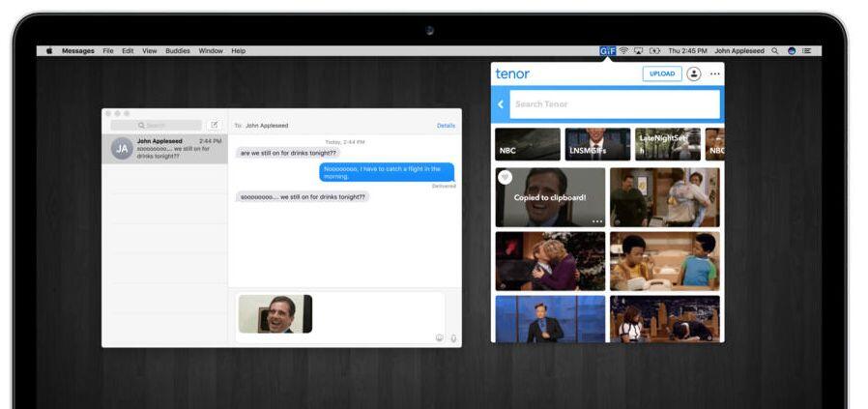Open the Tenor profile account icon
868x409 pixels.
point(693,73)
